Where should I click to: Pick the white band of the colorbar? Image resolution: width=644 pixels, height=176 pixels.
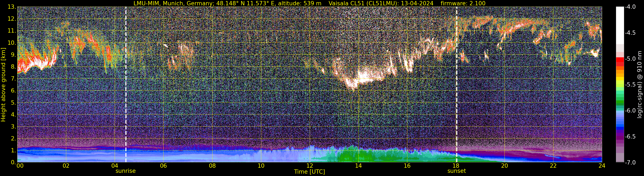coord(620,25)
